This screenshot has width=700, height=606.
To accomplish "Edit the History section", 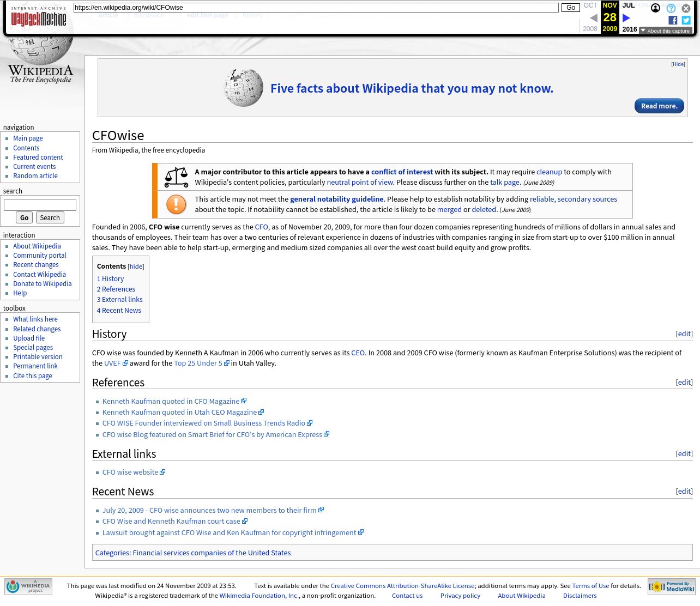I will (x=684, y=334).
